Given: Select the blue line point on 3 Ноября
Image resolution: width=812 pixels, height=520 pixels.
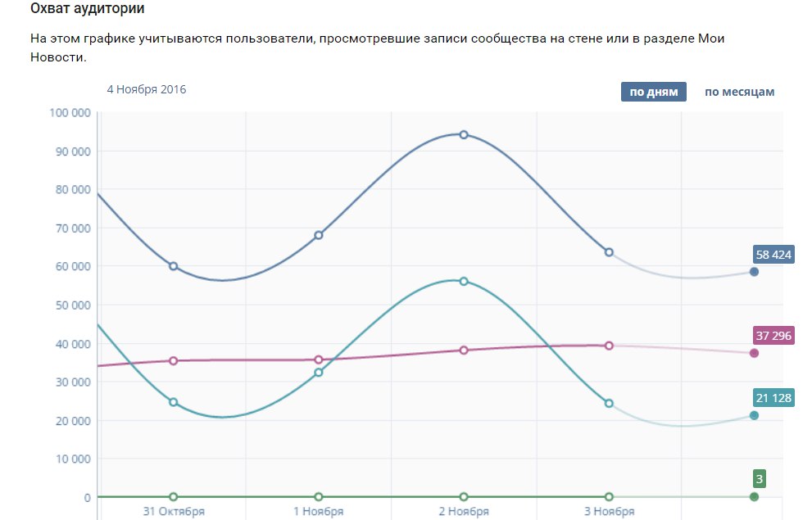Looking at the screenshot, I should pos(609,252).
